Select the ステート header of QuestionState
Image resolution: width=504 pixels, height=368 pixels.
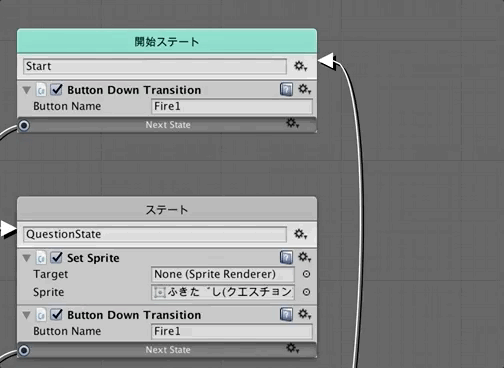tap(167, 209)
